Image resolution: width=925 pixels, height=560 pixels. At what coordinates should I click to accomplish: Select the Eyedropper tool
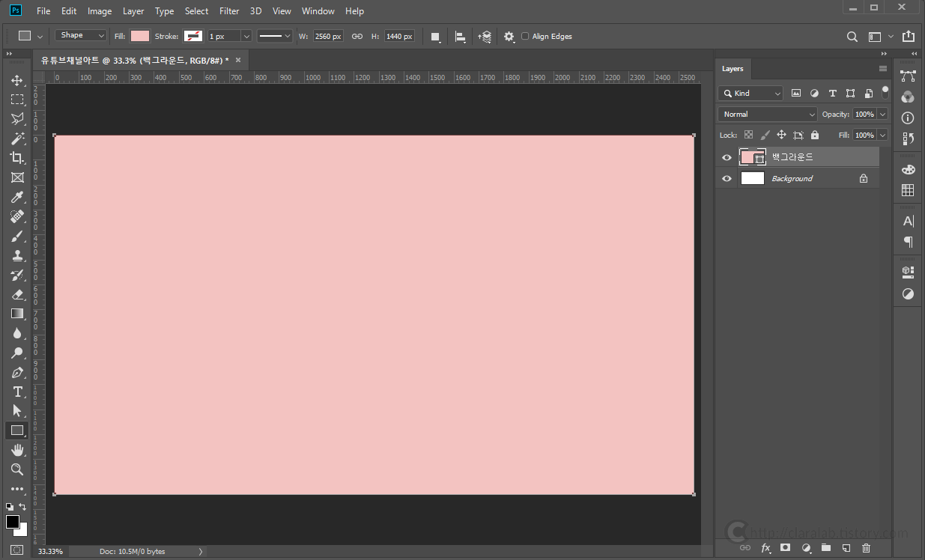16,197
